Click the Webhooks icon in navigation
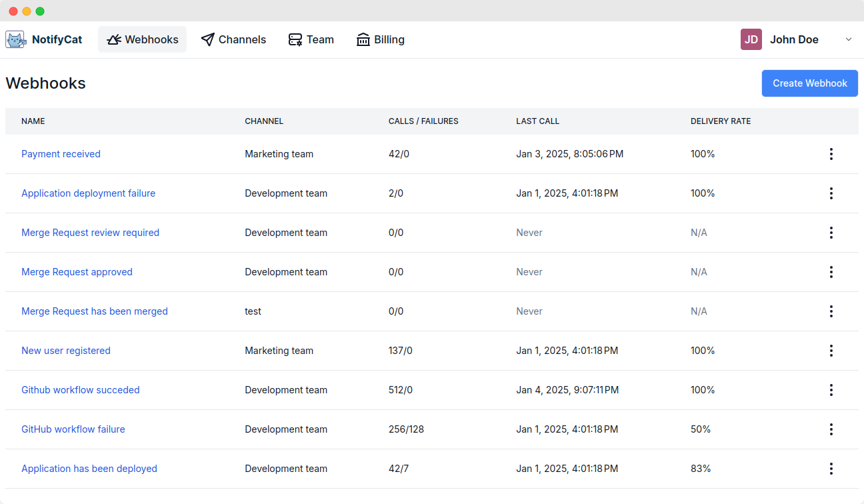Screen dimensions: 864x504 tap(114, 39)
